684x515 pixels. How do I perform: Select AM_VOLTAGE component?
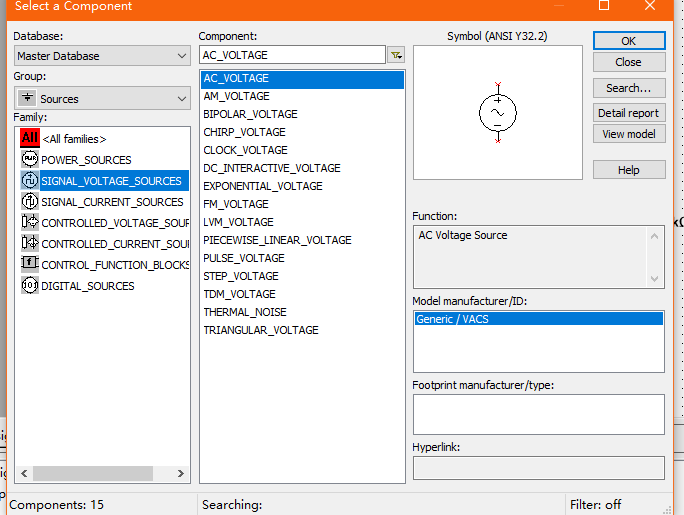(236, 96)
